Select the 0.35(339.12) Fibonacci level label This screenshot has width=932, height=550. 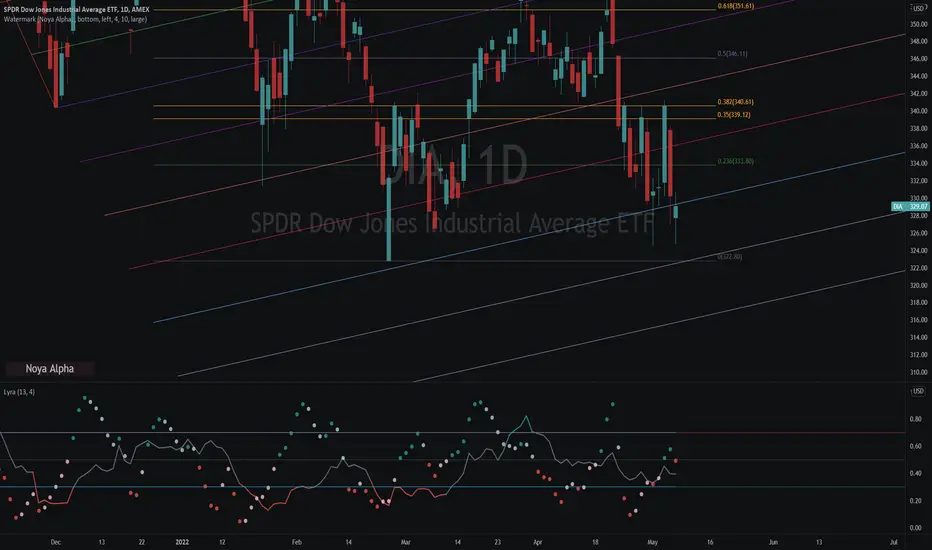click(733, 115)
